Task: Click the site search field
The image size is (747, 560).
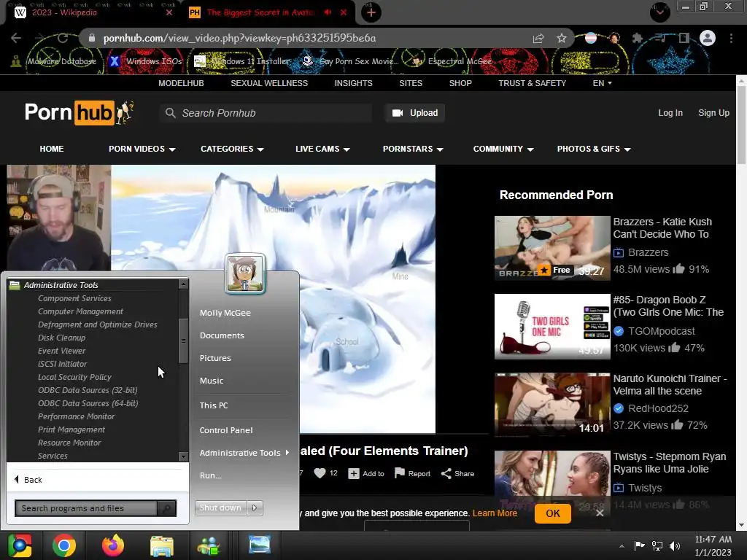Action: pos(266,113)
